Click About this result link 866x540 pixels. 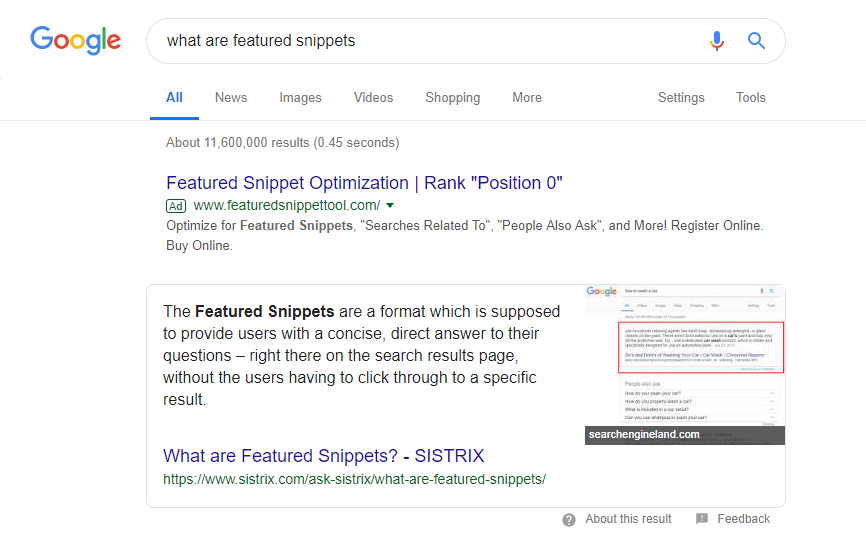click(628, 519)
